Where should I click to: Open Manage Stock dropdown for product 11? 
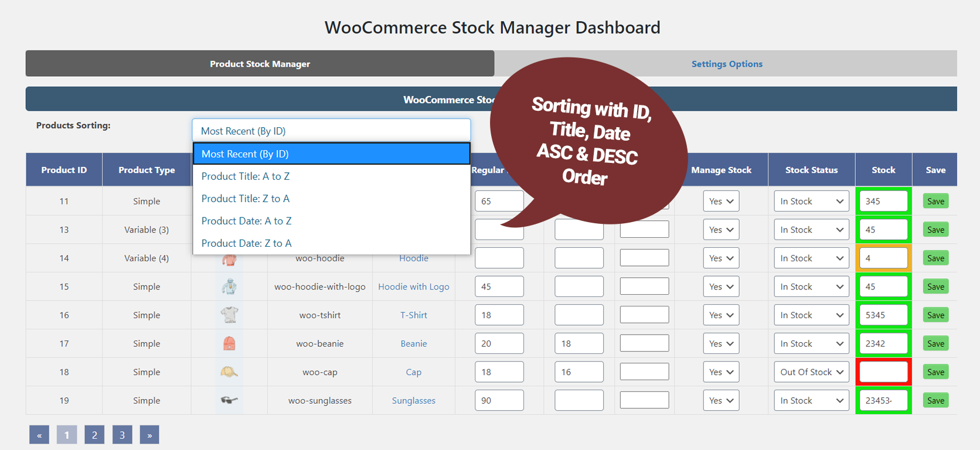click(721, 201)
